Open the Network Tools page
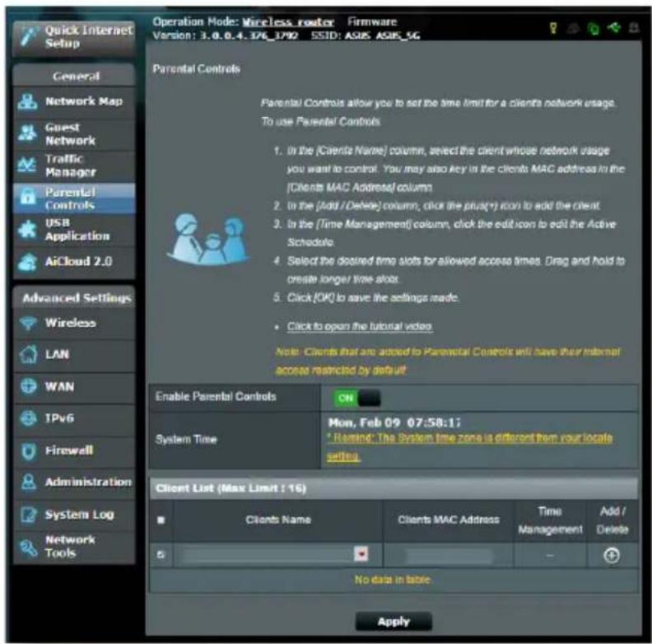652x644 pixels. tap(74, 547)
